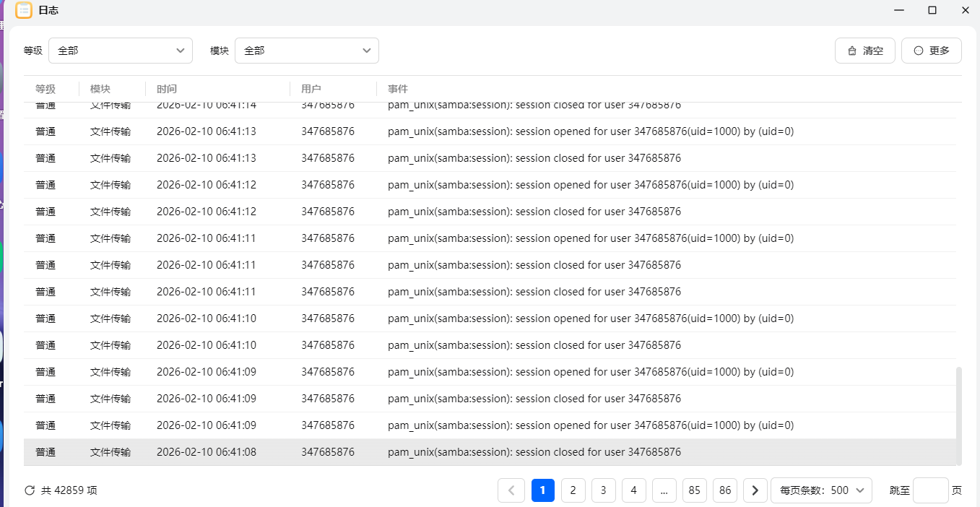Jump to page 86 of logs
This screenshot has width=980, height=507.
coord(725,490)
